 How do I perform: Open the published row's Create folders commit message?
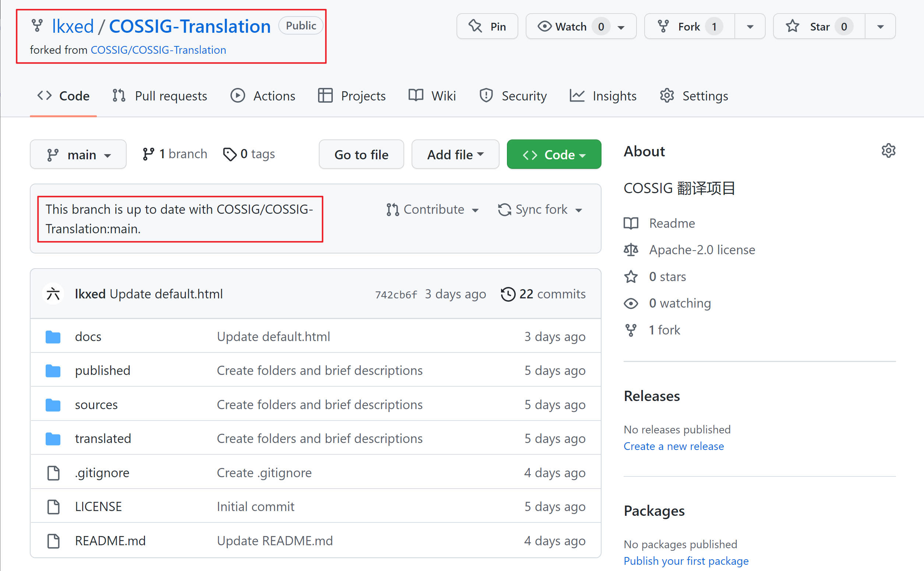click(320, 370)
